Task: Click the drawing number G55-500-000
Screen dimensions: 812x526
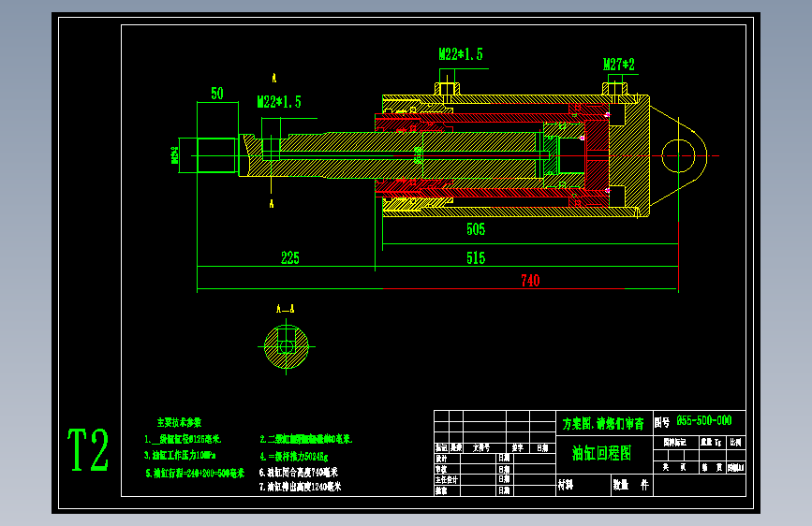Action: 704,421
